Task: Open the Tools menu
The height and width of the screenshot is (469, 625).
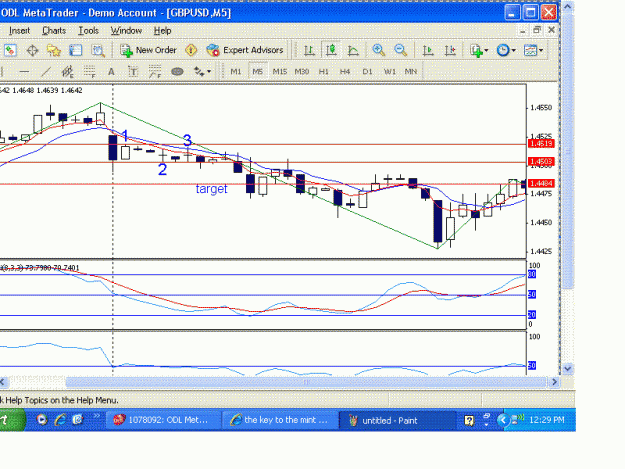Action: 88,31
